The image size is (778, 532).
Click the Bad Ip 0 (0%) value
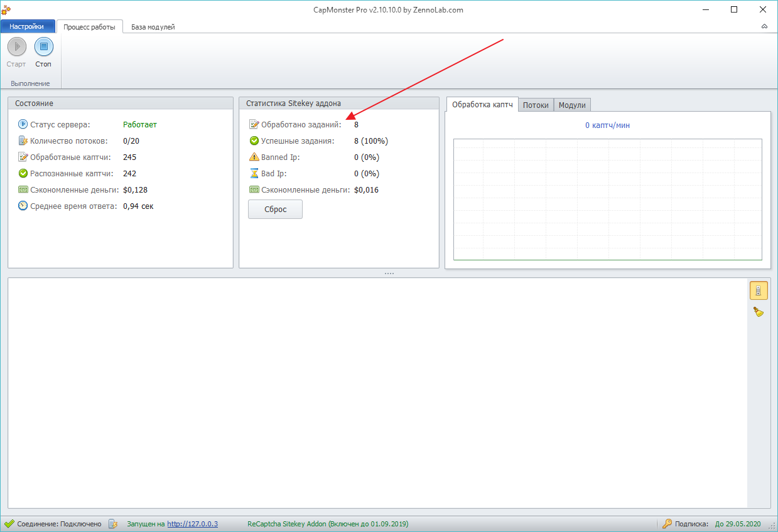coord(367,173)
